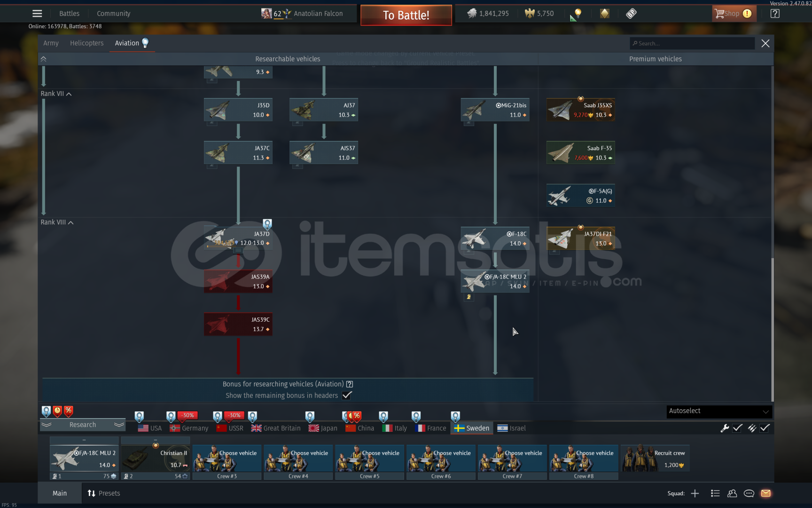Collapse all ranks with the double chevron
Image resolution: width=812 pixels, height=508 pixels.
44,59
